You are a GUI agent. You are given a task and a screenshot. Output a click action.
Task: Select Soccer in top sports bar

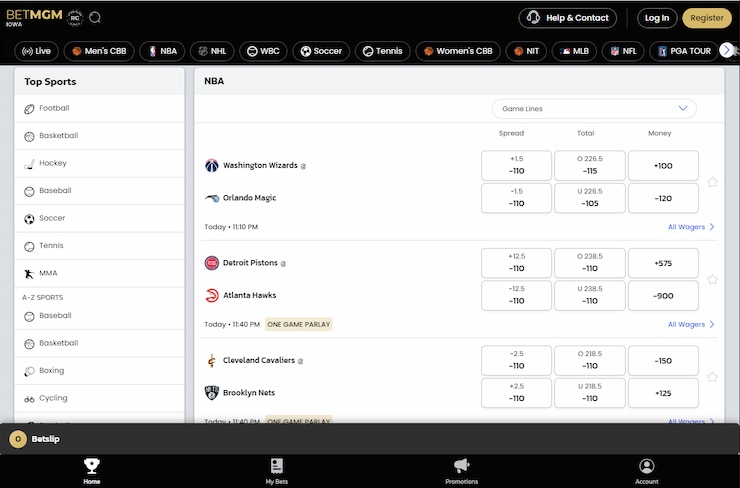click(x=321, y=51)
